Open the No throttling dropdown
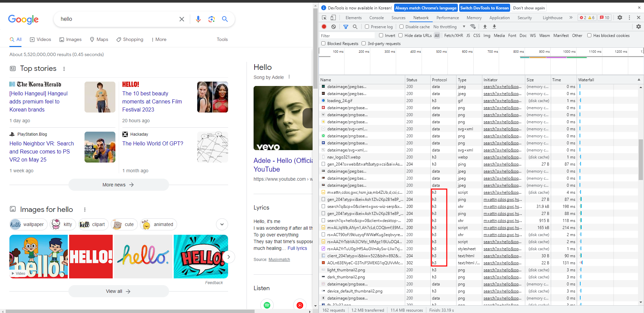This screenshot has width=644, height=313. coord(449,27)
